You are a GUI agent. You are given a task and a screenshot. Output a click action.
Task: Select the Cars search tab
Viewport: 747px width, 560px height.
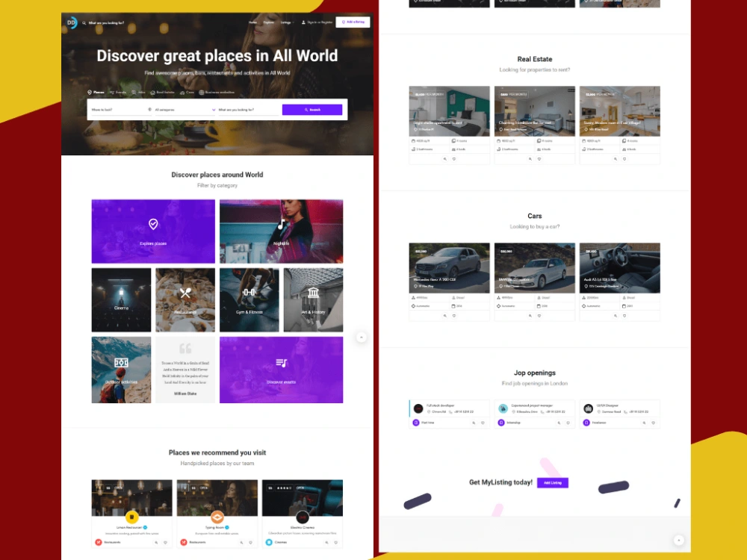coord(187,93)
